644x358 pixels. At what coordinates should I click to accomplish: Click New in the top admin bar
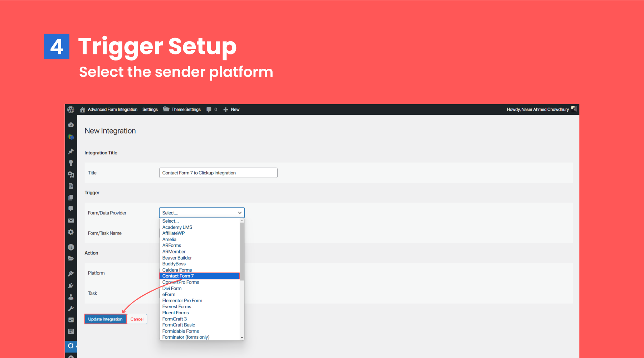[x=235, y=110]
